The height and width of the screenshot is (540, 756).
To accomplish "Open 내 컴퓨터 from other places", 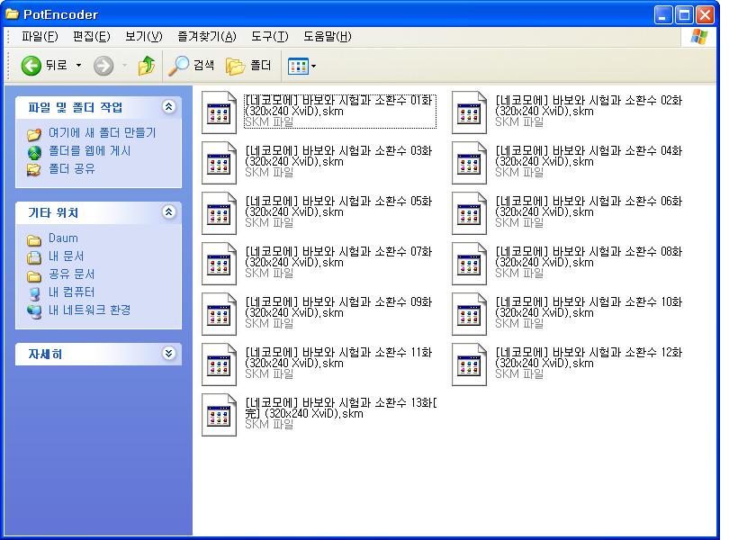I will (71, 292).
